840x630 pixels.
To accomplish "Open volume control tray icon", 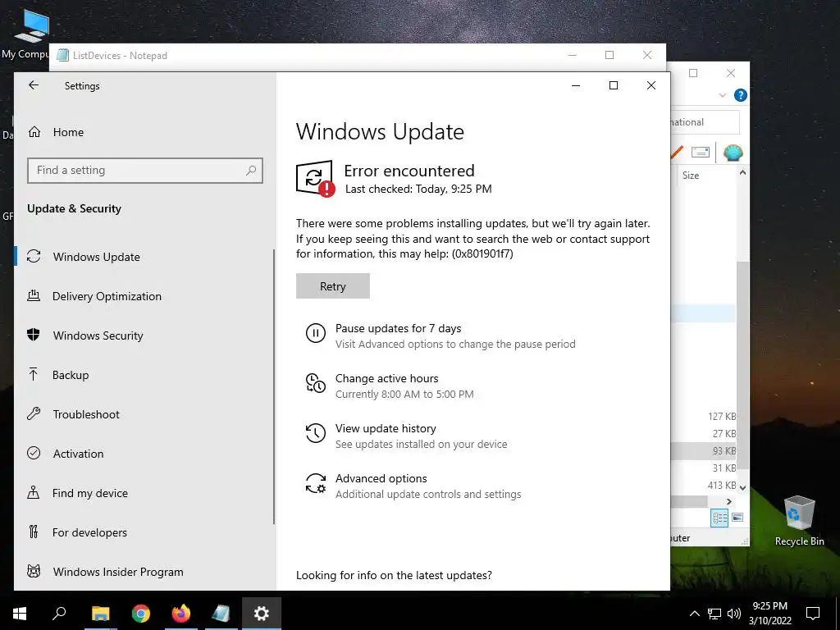I will pos(734,614).
